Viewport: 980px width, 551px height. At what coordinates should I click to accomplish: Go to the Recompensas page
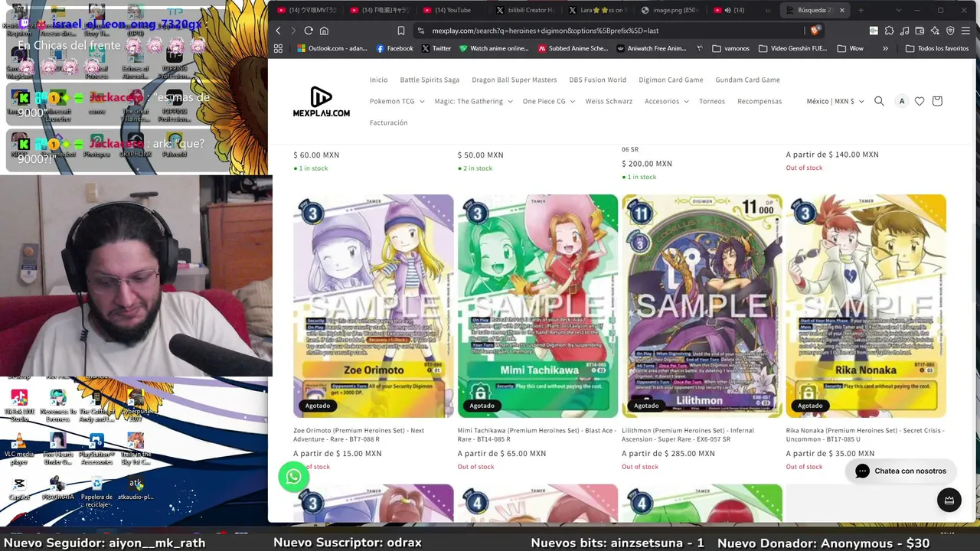[x=759, y=101]
